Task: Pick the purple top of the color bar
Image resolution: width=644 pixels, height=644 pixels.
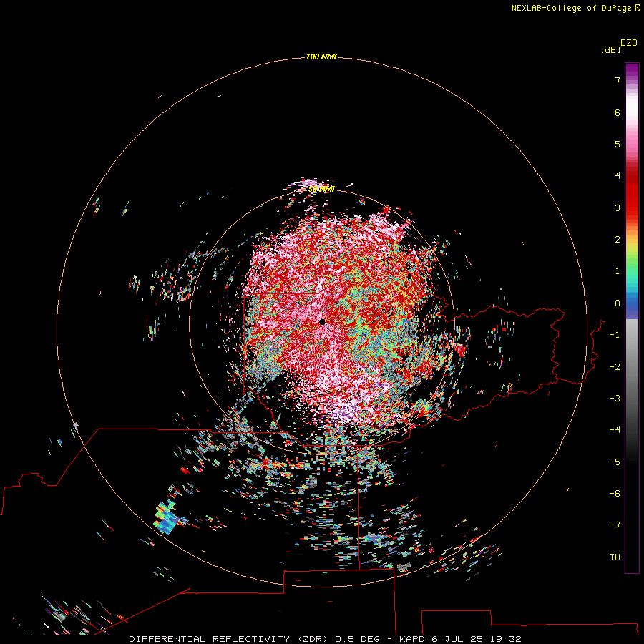Action: click(x=632, y=71)
